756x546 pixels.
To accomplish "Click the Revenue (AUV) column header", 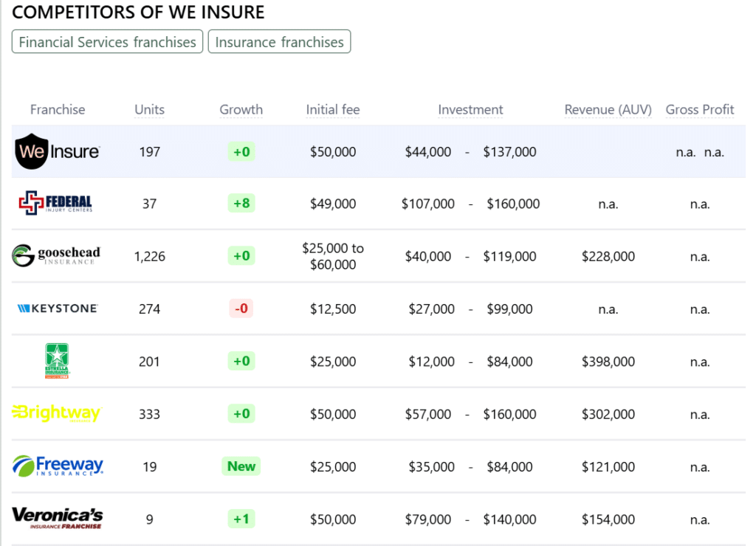I will pyautogui.click(x=608, y=109).
